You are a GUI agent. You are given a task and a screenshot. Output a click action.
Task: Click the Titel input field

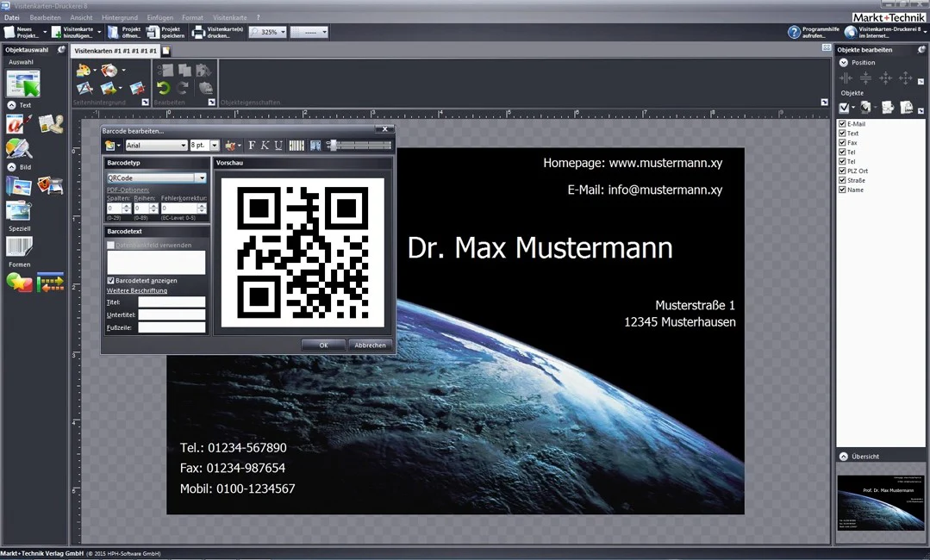click(172, 302)
